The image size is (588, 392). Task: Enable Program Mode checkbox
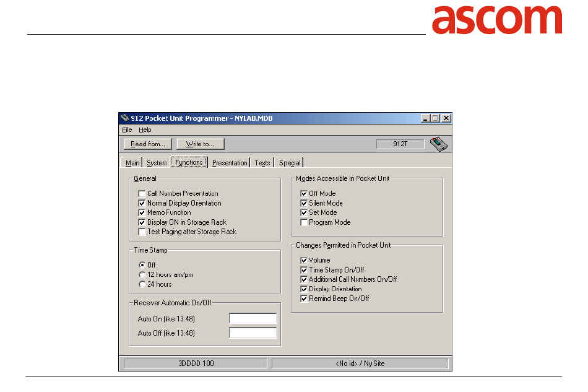304,222
